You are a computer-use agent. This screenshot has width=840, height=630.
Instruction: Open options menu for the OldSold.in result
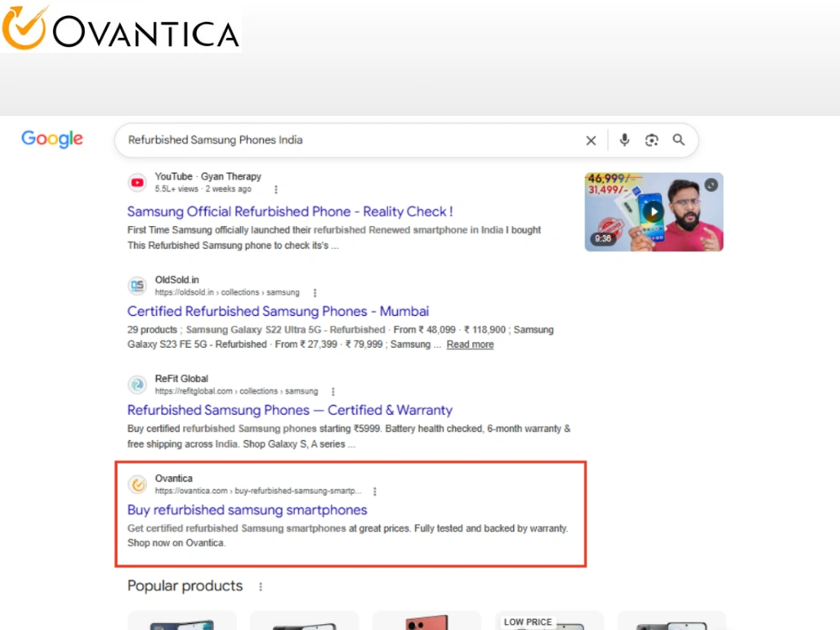tap(315, 292)
